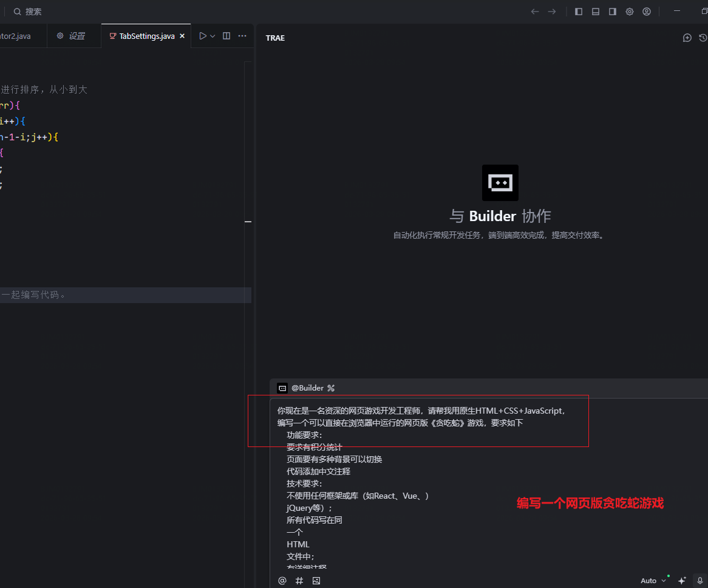The height and width of the screenshot is (588, 708).
Task: Click the '与 Builder 协作' heading
Action: tap(500, 216)
